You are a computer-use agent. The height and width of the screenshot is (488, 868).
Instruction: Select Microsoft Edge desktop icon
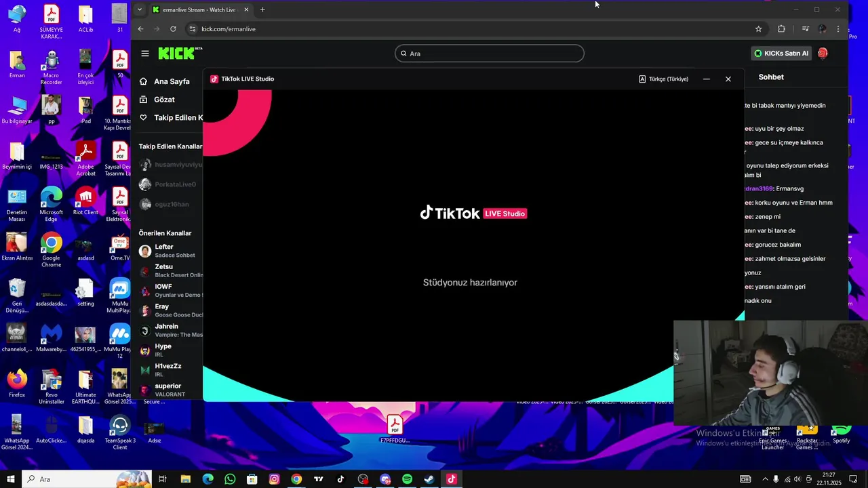[x=51, y=205]
